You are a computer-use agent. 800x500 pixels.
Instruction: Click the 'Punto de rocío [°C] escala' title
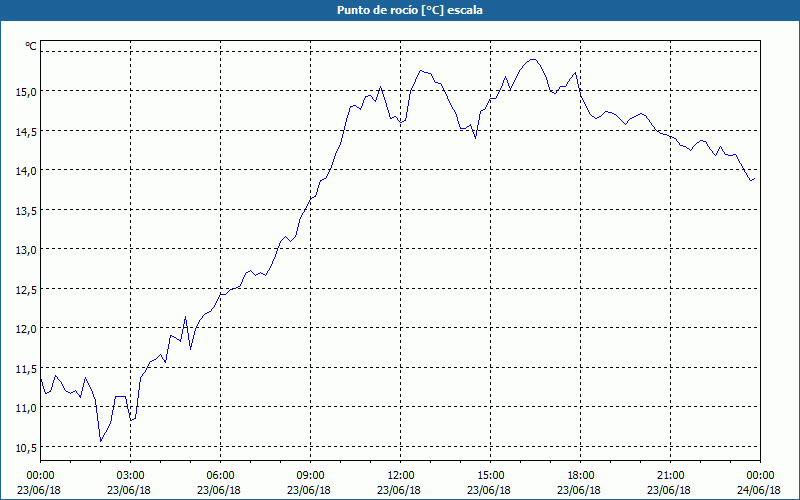(x=410, y=10)
